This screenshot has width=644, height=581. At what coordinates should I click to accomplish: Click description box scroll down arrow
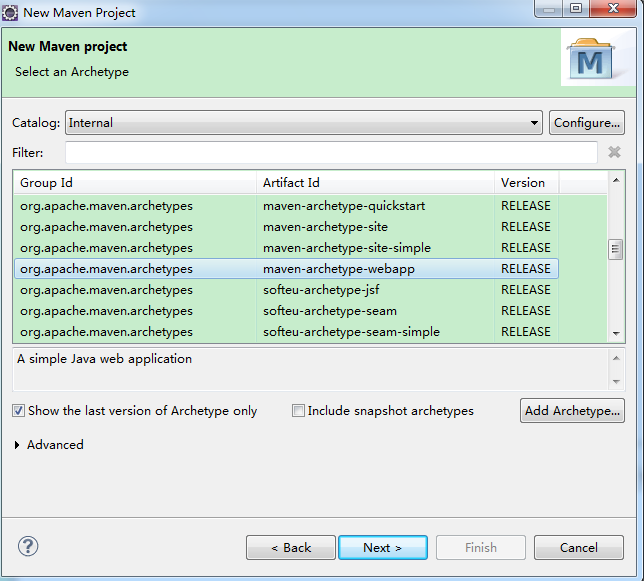click(x=616, y=381)
